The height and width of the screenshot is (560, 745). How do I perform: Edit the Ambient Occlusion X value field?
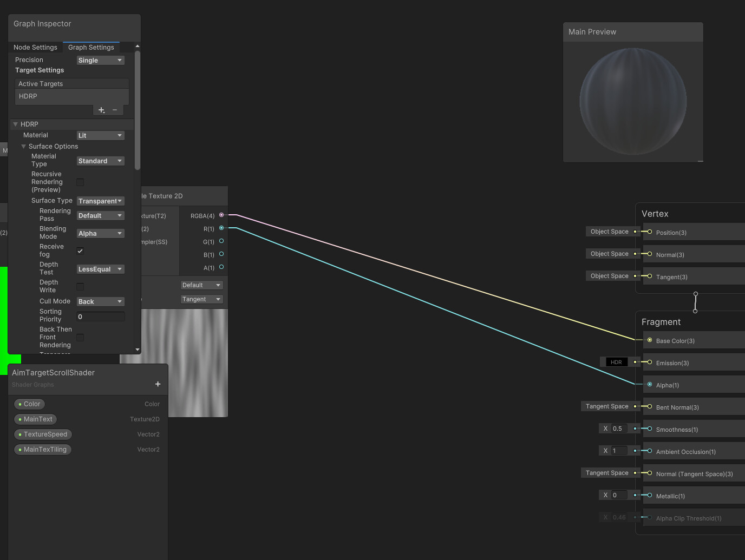point(619,451)
